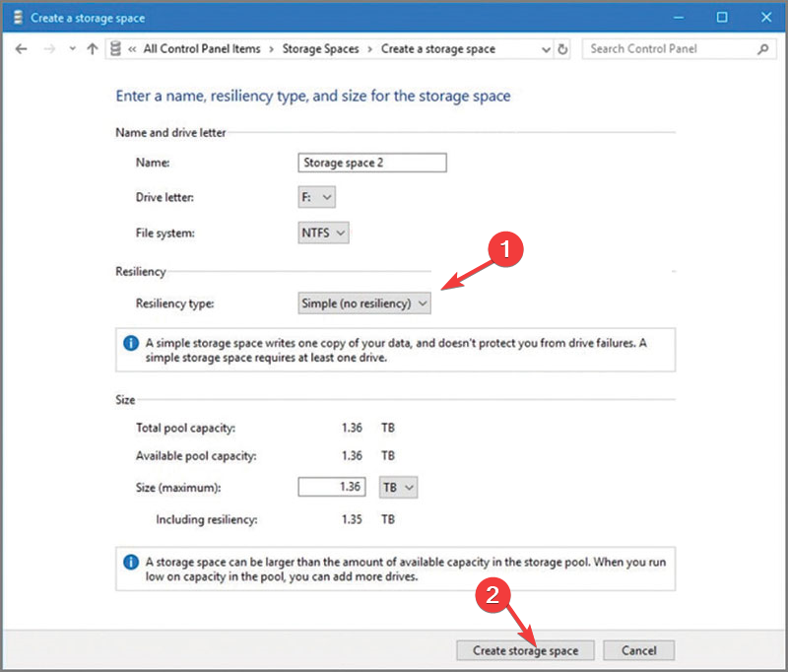The image size is (788, 672).
Task: Click the 'Name and drive letter' section label
Action: click(x=170, y=132)
